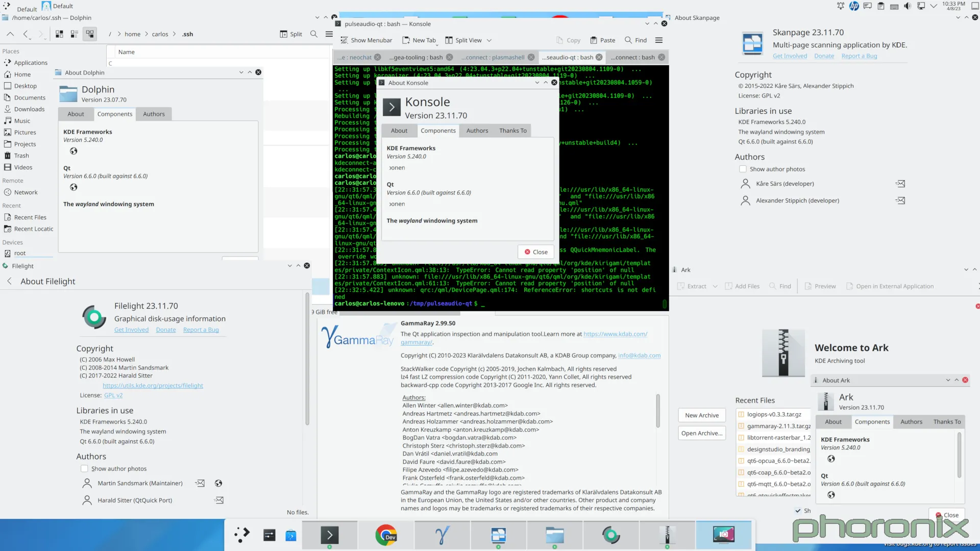Switch Dolphin to compact view mode
This screenshot has width=980, height=551.
click(x=74, y=34)
